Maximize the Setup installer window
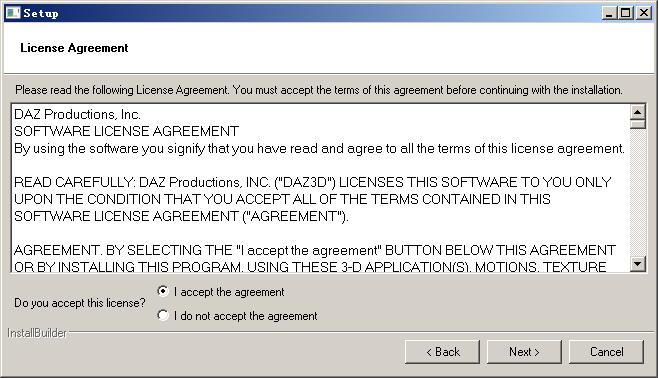This screenshot has width=658, height=378. pyautogui.click(x=625, y=13)
